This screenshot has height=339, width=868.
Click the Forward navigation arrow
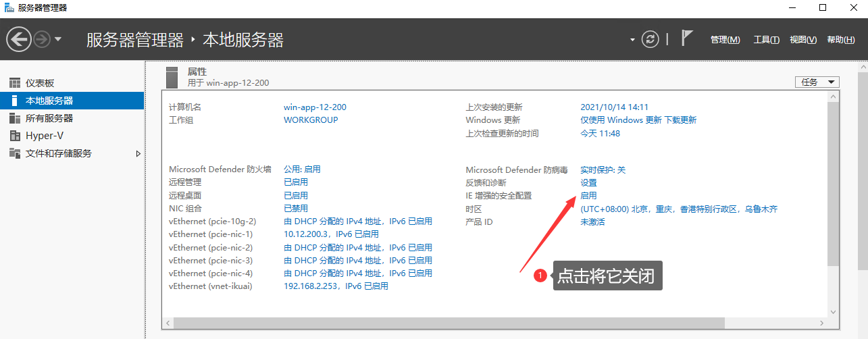coord(42,39)
